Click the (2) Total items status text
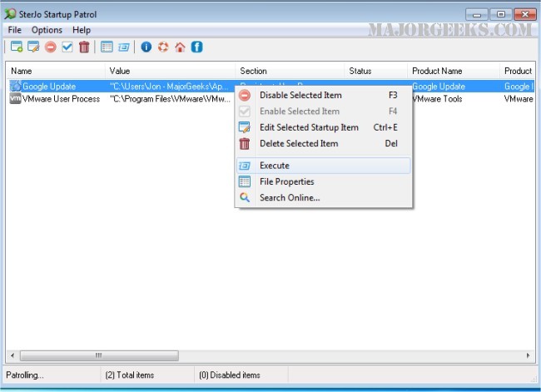 pyautogui.click(x=130, y=375)
